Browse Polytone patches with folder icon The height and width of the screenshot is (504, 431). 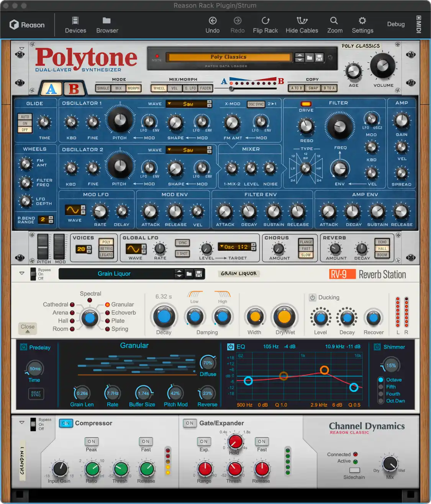point(310,58)
